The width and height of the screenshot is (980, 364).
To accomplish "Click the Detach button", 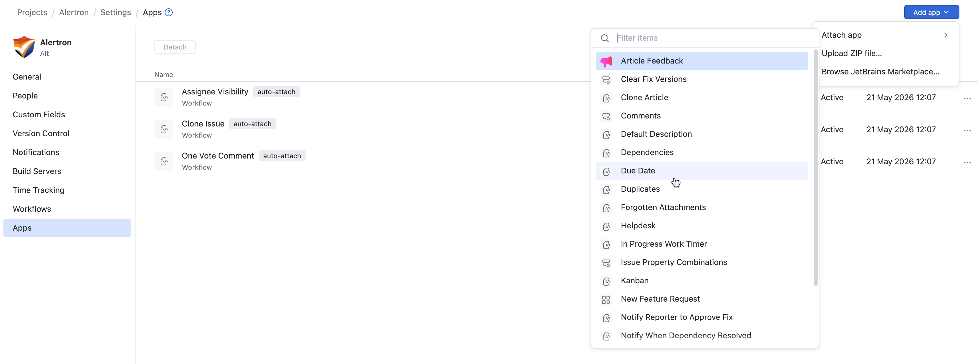I will [175, 47].
